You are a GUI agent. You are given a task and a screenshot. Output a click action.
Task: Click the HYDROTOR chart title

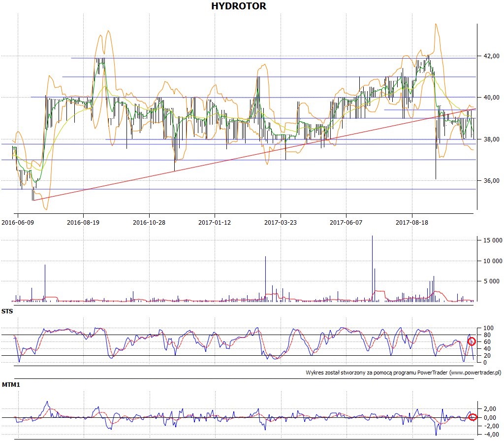click(x=239, y=6)
